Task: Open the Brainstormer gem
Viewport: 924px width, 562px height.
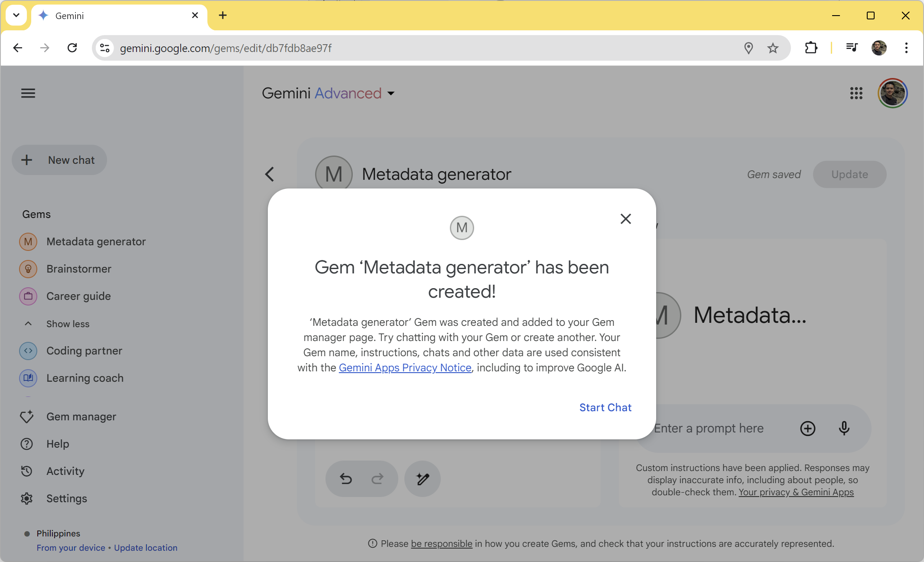Action: point(79,269)
